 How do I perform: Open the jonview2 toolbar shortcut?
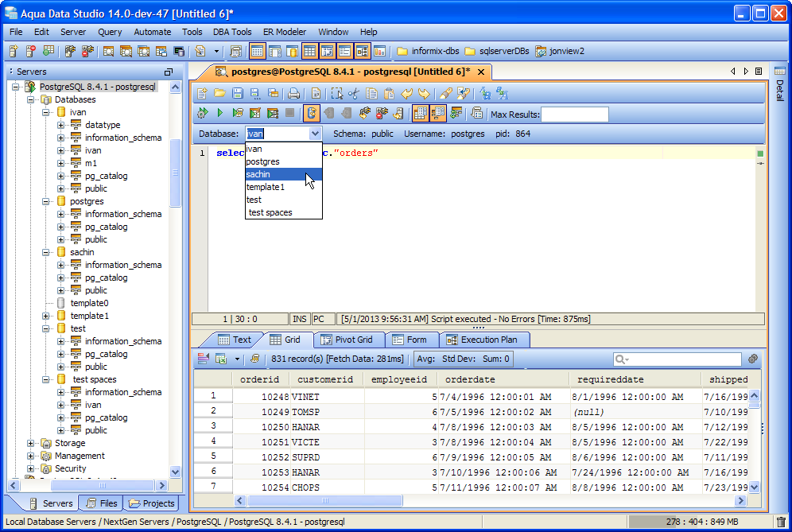coord(560,51)
